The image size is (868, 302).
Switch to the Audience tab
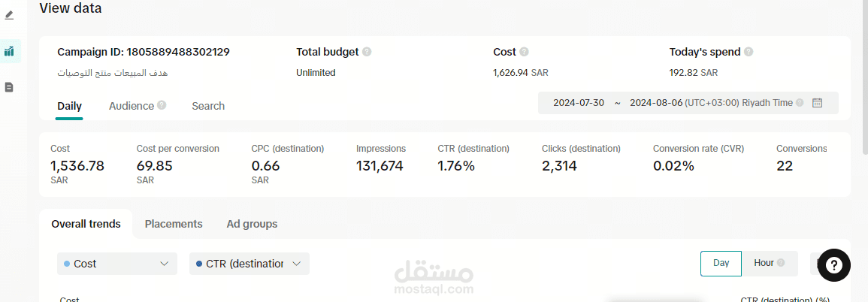[x=132, y=106]
